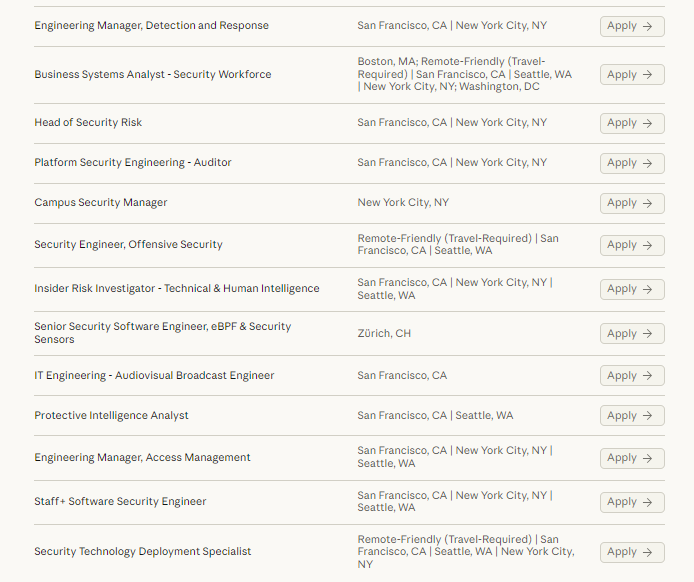The image size is (694, 582).
Task: Click Apply arrow for Engineering Manager, Access Management
Action: [x=647, y=458]
